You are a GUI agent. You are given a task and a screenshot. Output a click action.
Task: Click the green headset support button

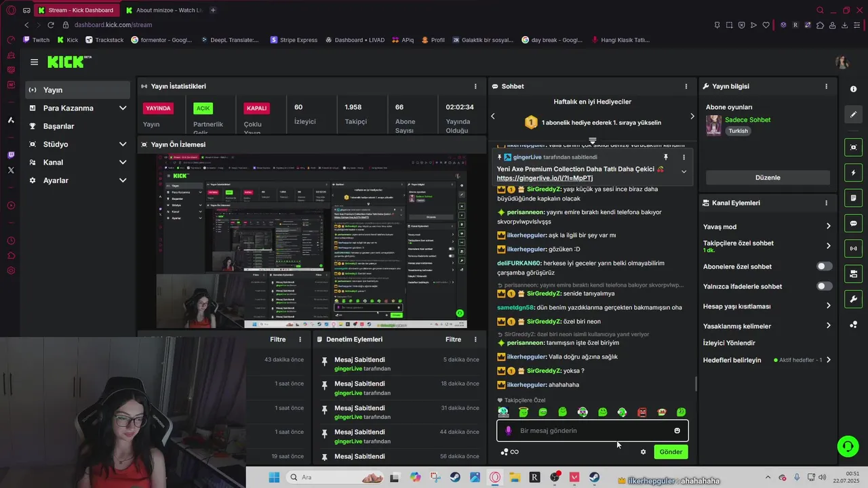click(x=848, y=446)
